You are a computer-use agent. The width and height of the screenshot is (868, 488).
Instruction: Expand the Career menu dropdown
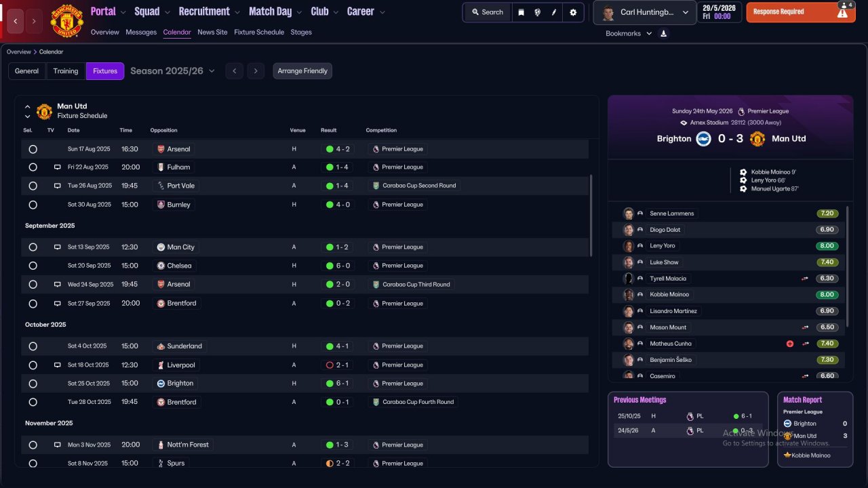coord(382,12)
